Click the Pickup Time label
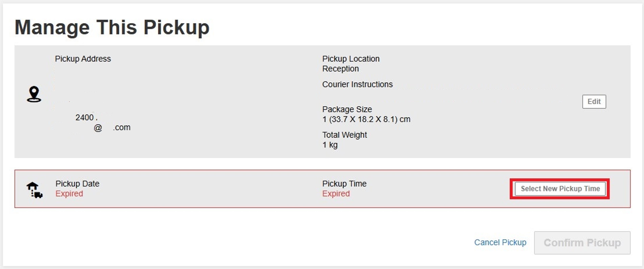This screenshot has width=644, height=269. point(344,184)
